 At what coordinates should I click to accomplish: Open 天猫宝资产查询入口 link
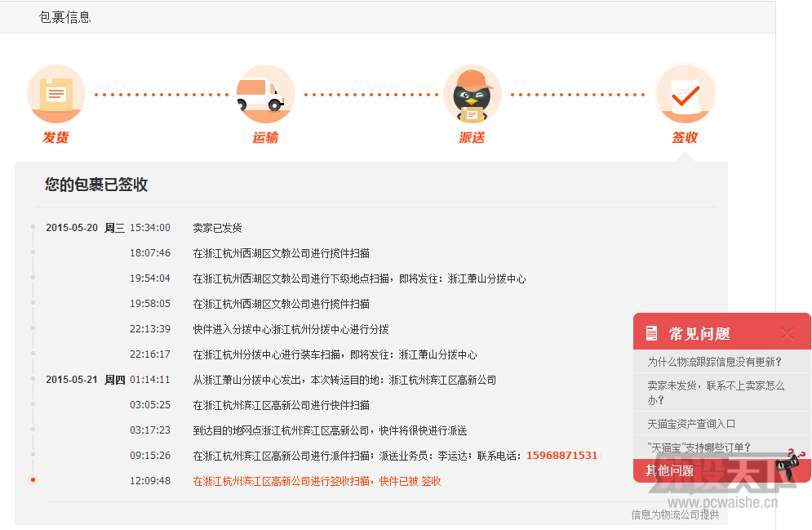click(691, 424)
